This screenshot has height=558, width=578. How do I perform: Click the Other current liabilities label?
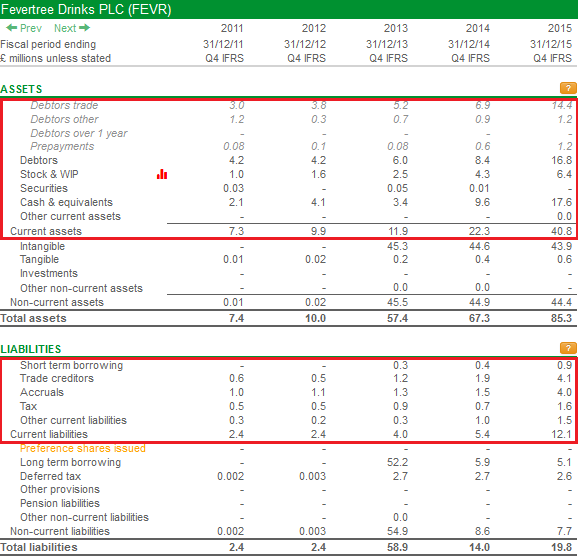(x=73, y=420)
